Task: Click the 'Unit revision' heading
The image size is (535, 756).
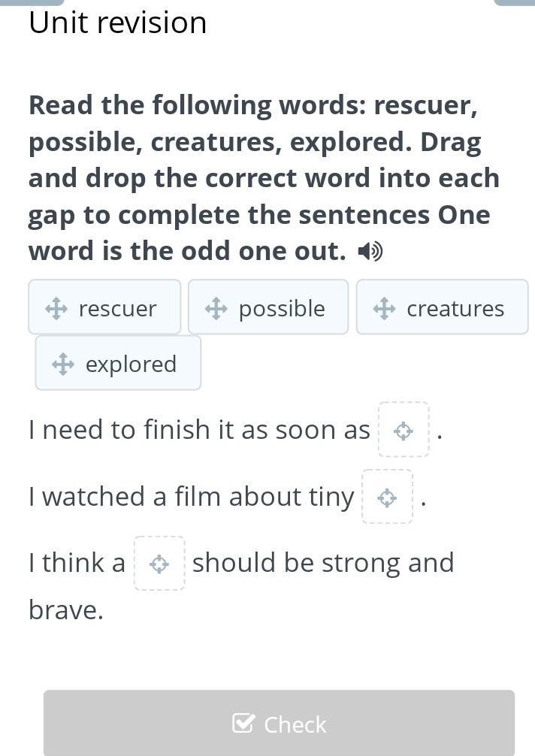Action: 118,23
